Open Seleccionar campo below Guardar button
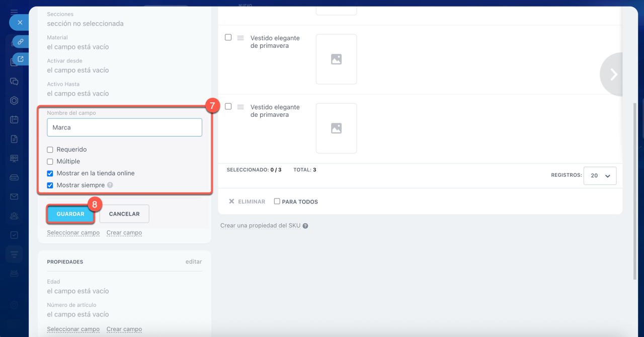 (73, 233)
